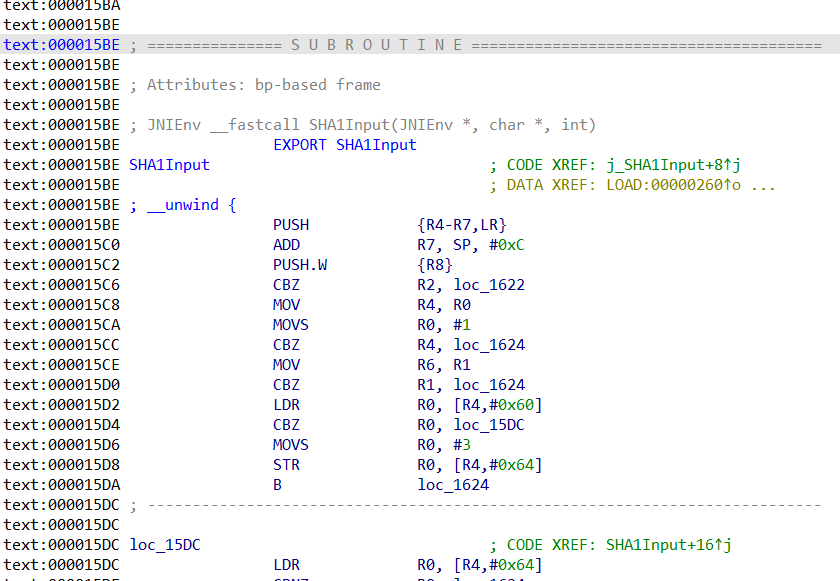
Task: Click the #0x64 offset in STR instruction
Action: pyautogui.click(x=515, y=465)
